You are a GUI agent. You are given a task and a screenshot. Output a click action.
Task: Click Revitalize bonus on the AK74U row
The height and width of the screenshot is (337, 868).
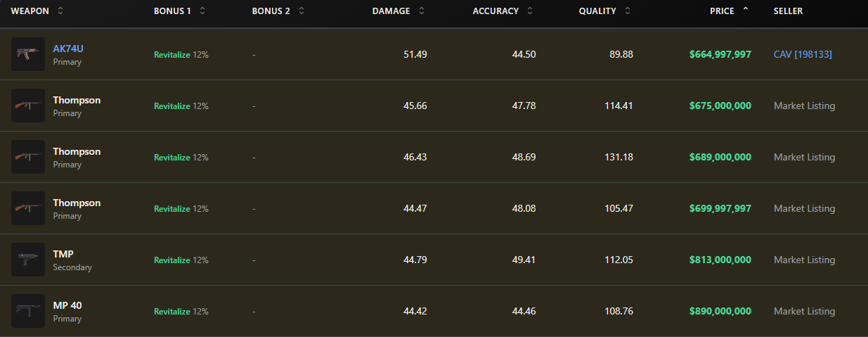click(172, 54)
